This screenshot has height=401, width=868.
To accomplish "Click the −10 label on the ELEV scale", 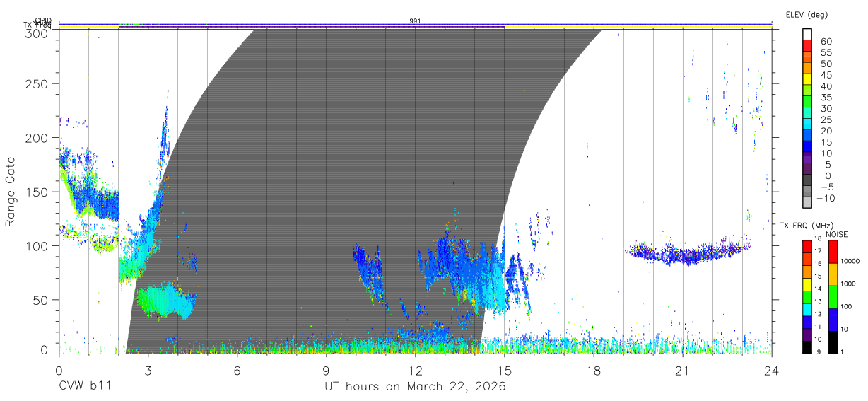I will (x=826, y=198).
